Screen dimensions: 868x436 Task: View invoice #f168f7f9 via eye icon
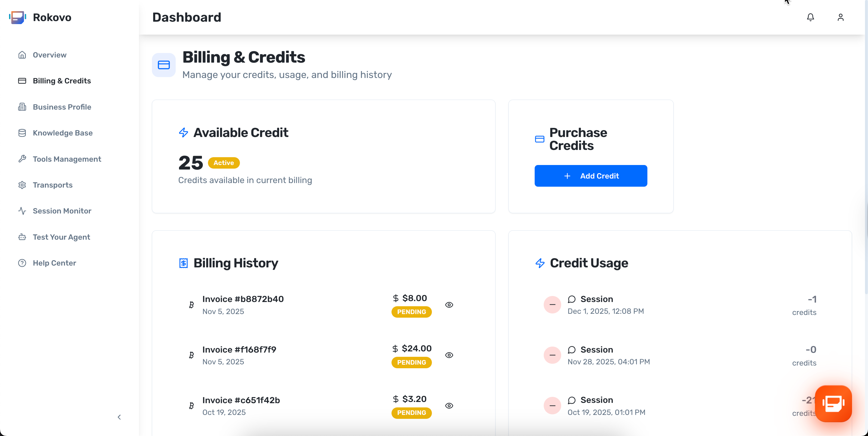(x=449, y=355)
